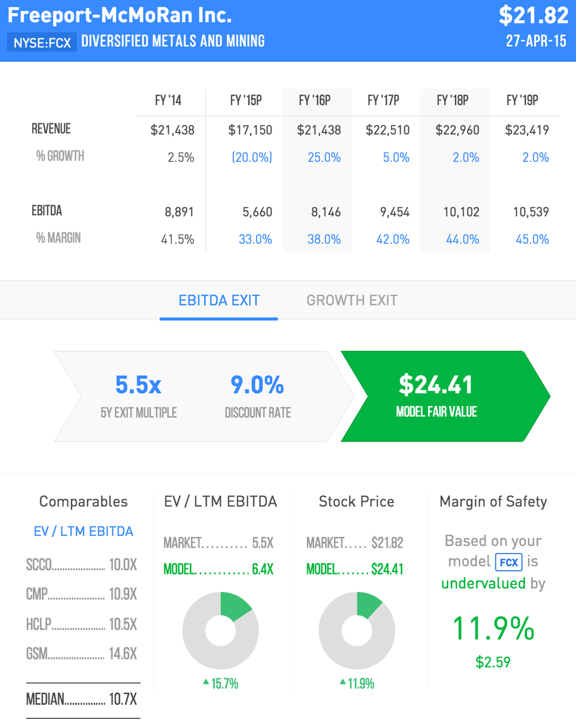Edit FY '19P EBITDA margin 45.0%

click(x=532, y=240)
